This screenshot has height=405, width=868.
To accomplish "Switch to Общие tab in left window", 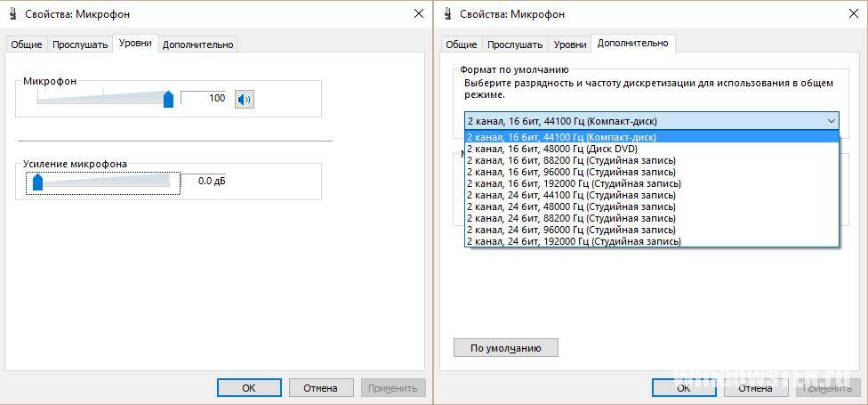I will [x=26, y=45].
